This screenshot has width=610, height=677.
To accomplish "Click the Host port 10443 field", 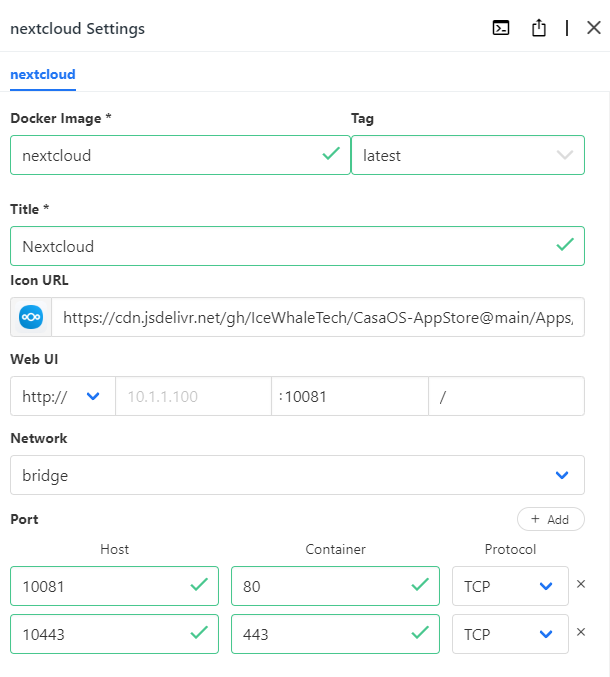I will pos(100,634).
